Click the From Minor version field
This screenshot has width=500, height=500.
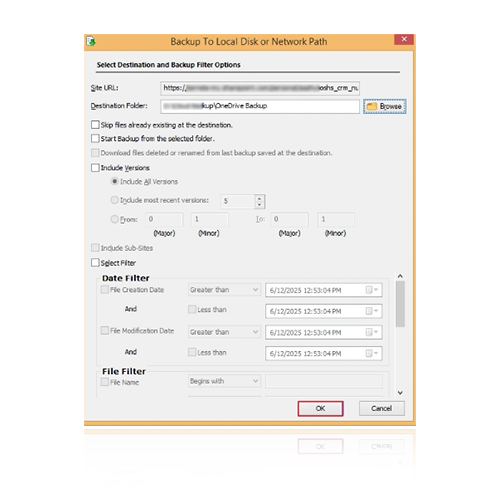(209, 219)
